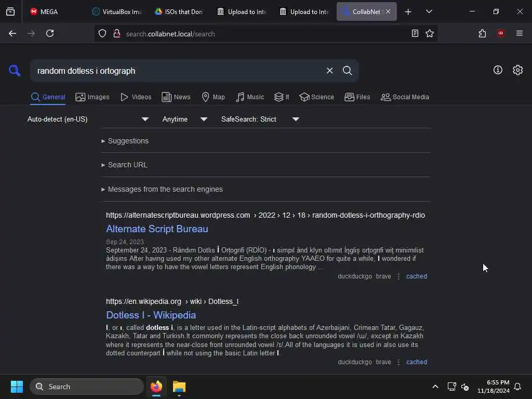Screen dimensions: 532x399
Task: Close the CollabNet tab
Action: (388, 11)
